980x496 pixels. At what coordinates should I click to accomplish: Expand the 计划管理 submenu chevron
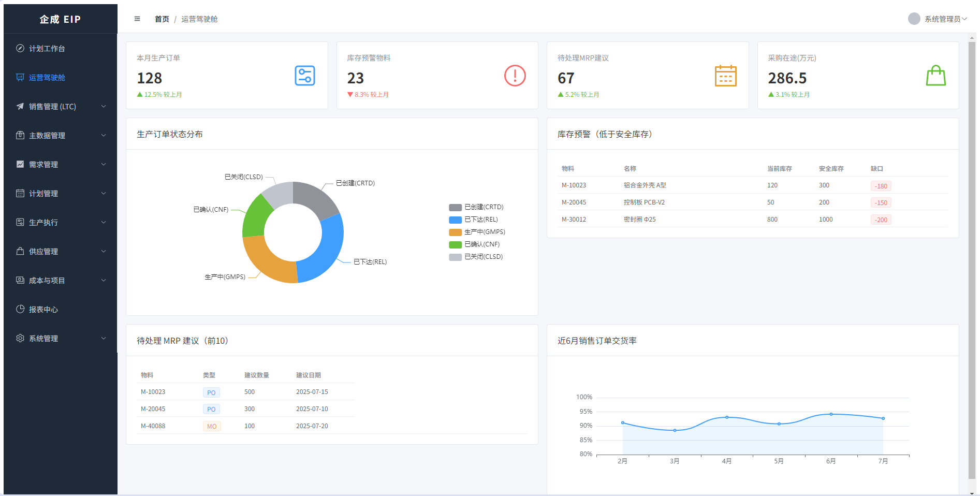tap(104, 193)
